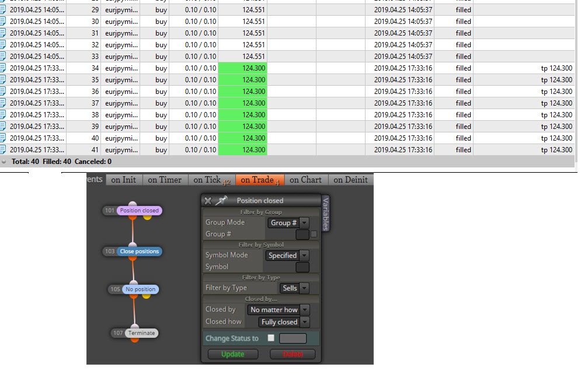Image resolution: width=588 pixels, height=374 pixels.
Task: Click 'eurjpymi...' symbol in order 37 row
Action: [x=121, y=103]
